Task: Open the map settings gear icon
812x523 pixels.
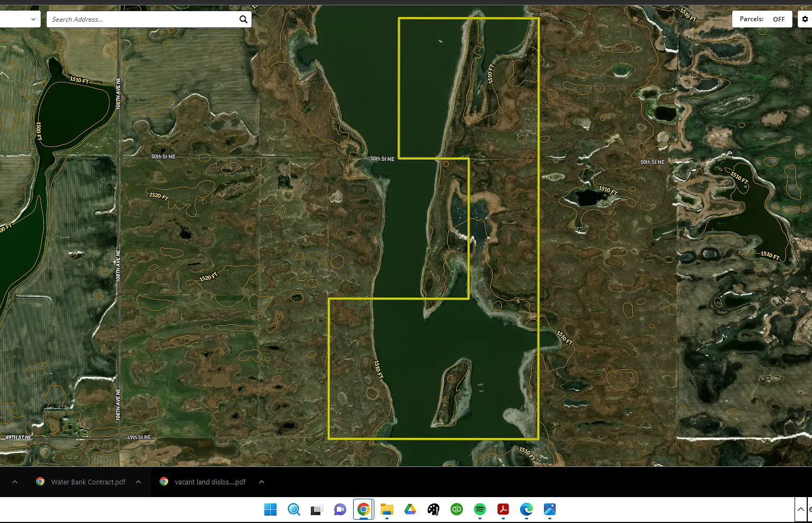Action: click(805, 19)
